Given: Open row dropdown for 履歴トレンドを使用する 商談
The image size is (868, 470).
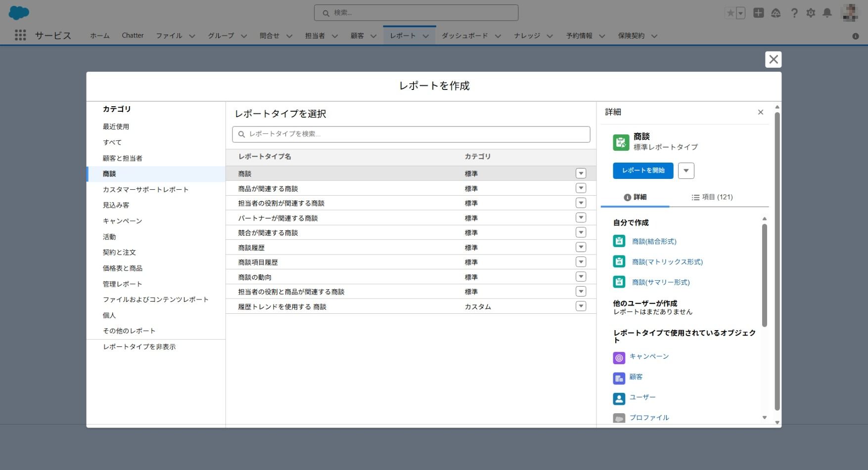Looking at the screenshot, I should tap(581, 306).
